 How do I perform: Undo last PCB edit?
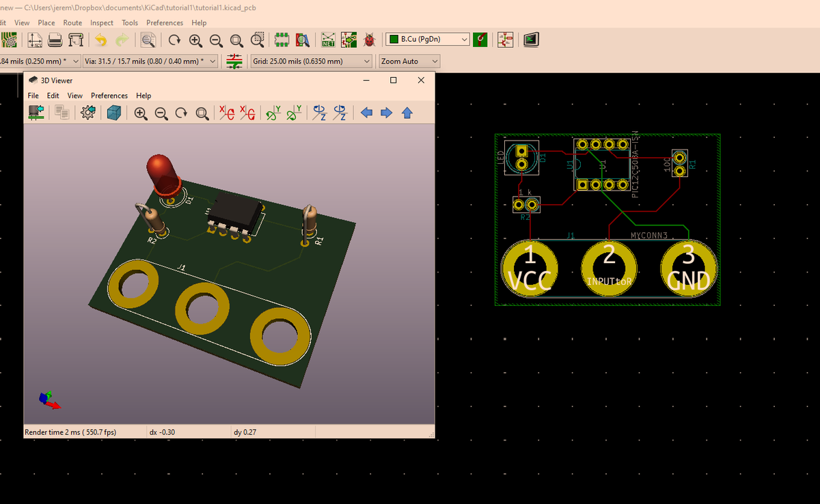click(x=101, y=40)
